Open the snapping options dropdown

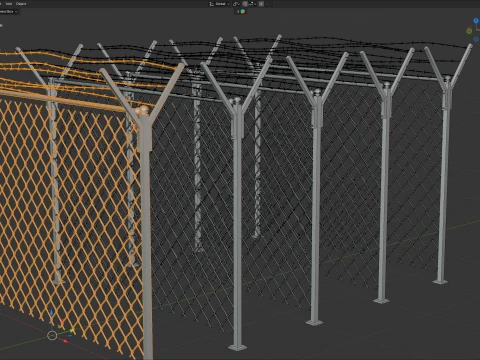(252, 4)
